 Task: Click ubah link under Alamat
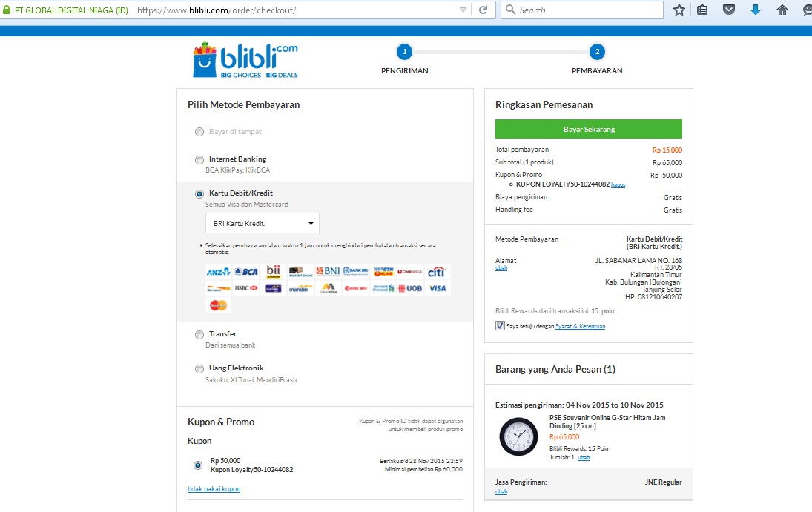coord(501,267)
